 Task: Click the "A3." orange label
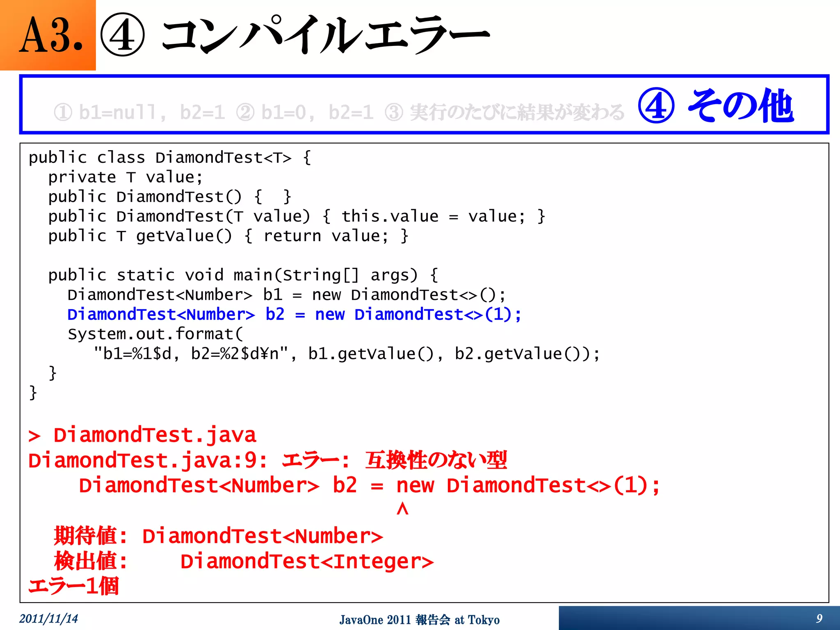(x=48, y=35)
